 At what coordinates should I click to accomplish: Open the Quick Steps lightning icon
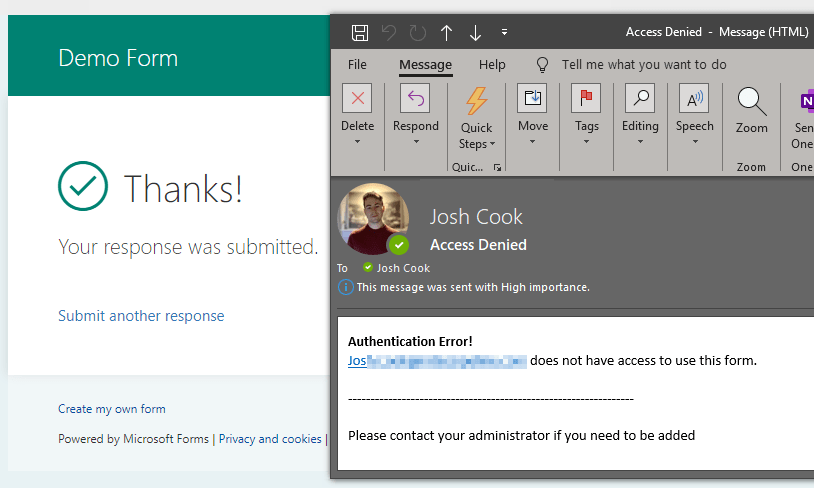[x=476, y=100]
